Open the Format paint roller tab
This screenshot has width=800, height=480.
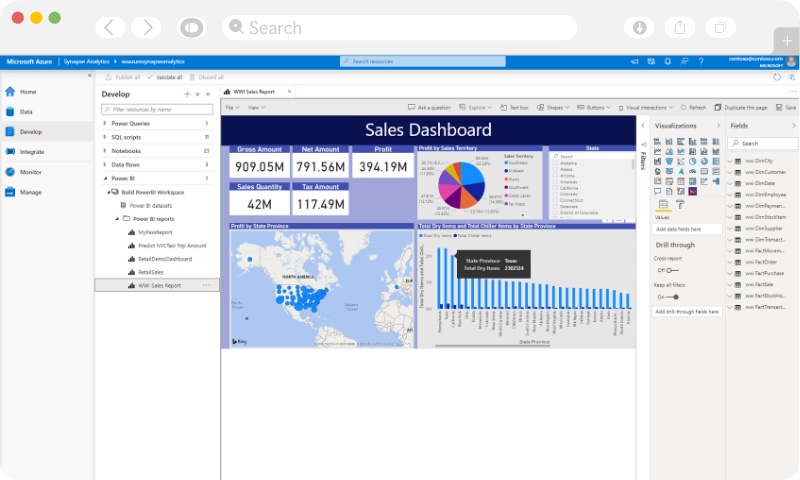click(x=680, y=204)
